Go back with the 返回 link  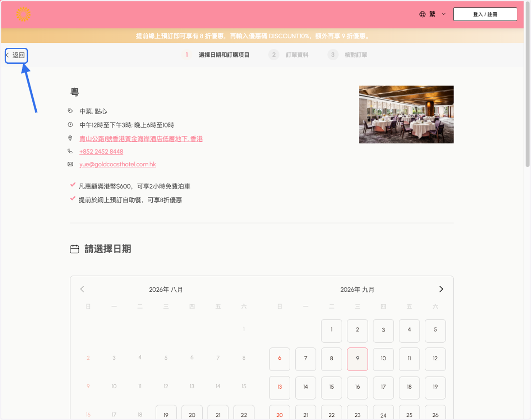16,55
